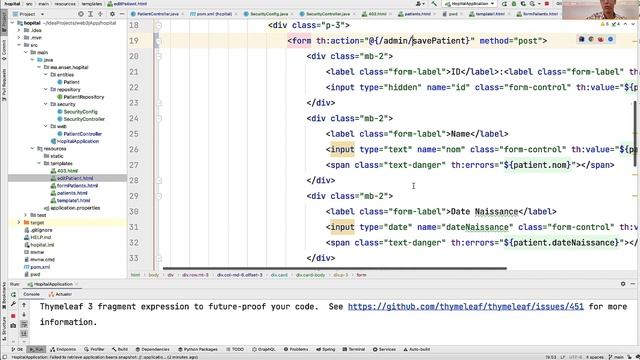
Task: Switch to PatientController.java editor tab
Action: pyautogui.click(x=158, y=14)
